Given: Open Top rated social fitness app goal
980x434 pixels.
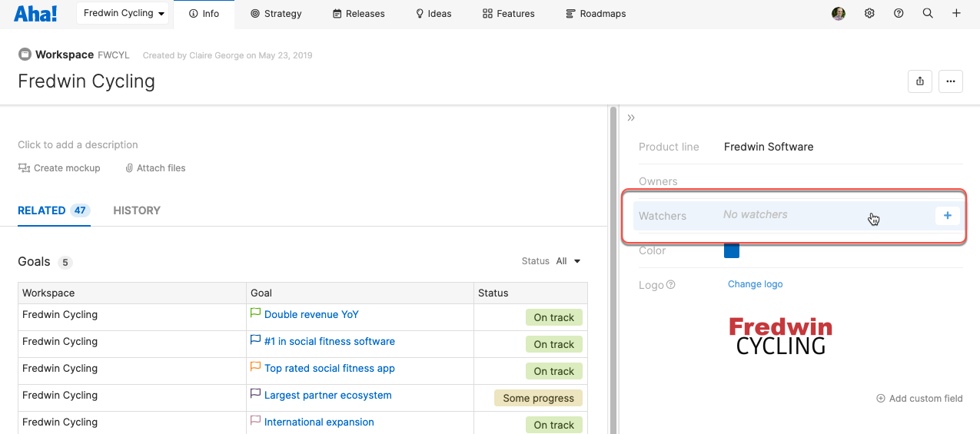Looking at the screenshot, I should point(330,369).
